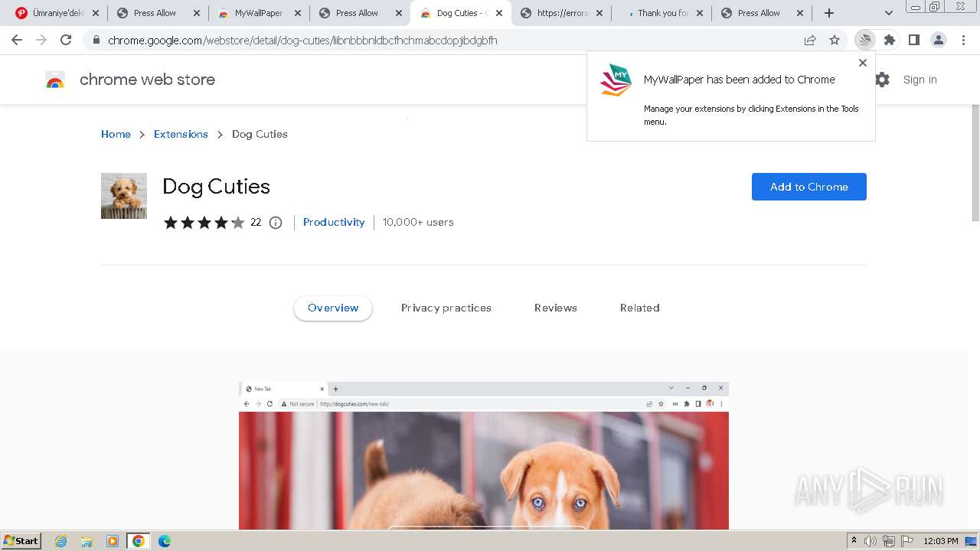Image resolution: width=980 pixels, height=551 pixels.
Task: Toggle the Chrome side panel icon
Action: pyautogui.click(x=914, y=40)
